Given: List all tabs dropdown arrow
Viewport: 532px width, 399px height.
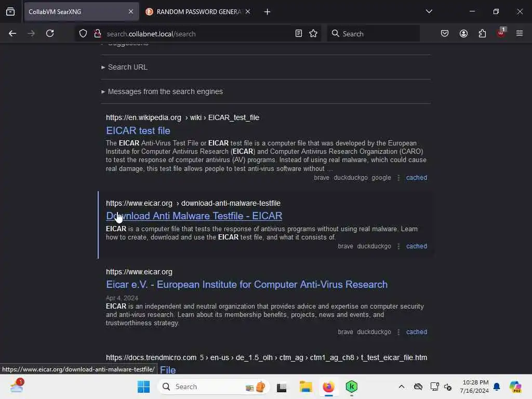Looking at the screenshot, I should pyautogui.click(x=429, y=11).
